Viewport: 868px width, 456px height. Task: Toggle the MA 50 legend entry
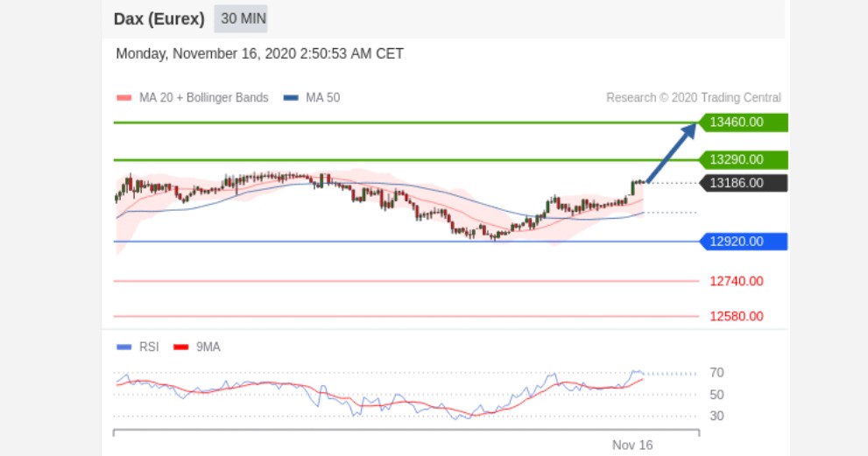pos(312,98)
